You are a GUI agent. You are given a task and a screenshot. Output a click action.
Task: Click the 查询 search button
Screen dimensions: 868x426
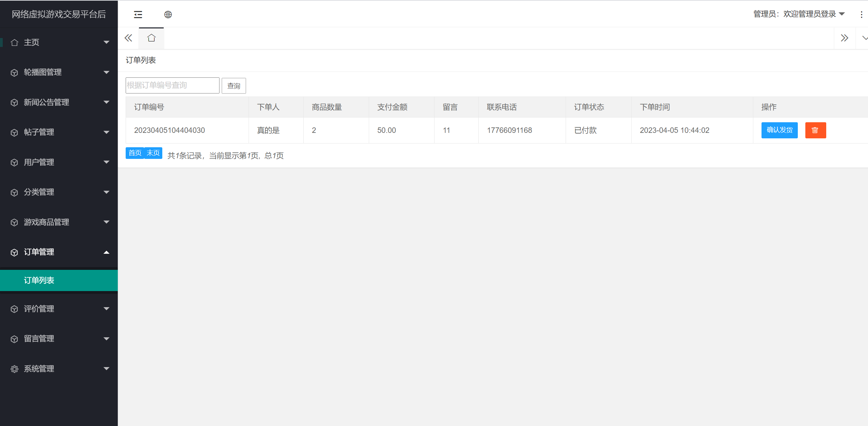[234, 86]
